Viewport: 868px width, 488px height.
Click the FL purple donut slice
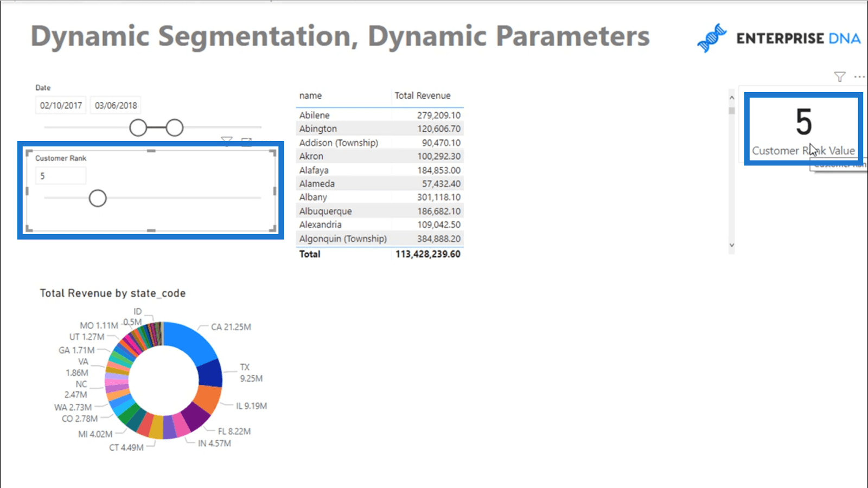pos(195,418)
